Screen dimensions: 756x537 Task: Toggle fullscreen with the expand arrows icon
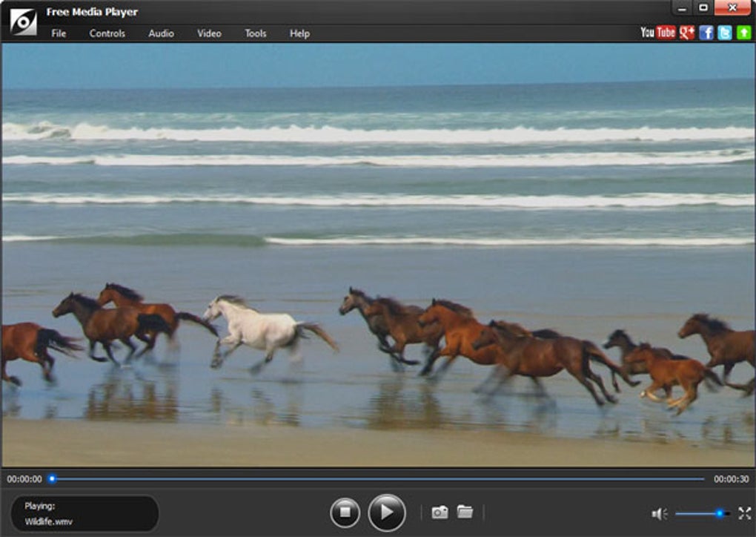pos(744,513)
